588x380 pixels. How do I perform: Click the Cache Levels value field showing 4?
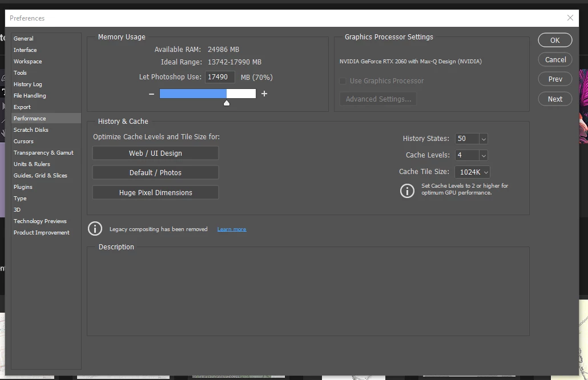click(x=467, y=155)
